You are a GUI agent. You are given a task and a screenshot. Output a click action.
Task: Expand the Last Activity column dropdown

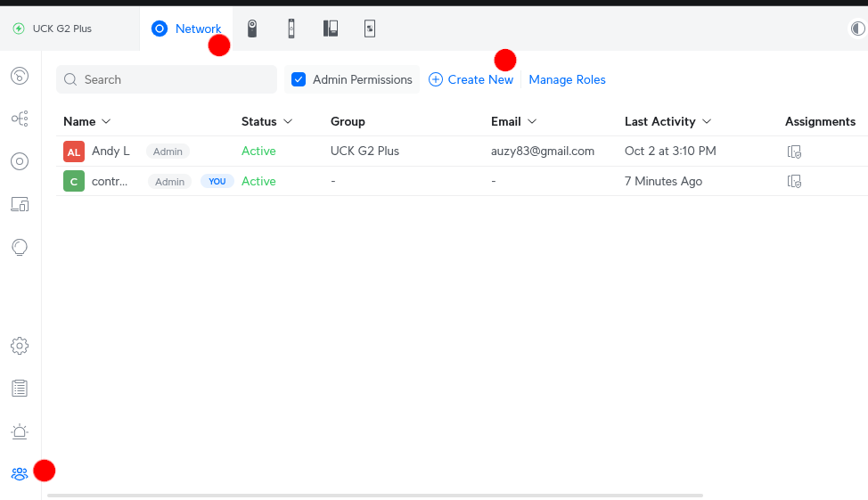point(707,121)
